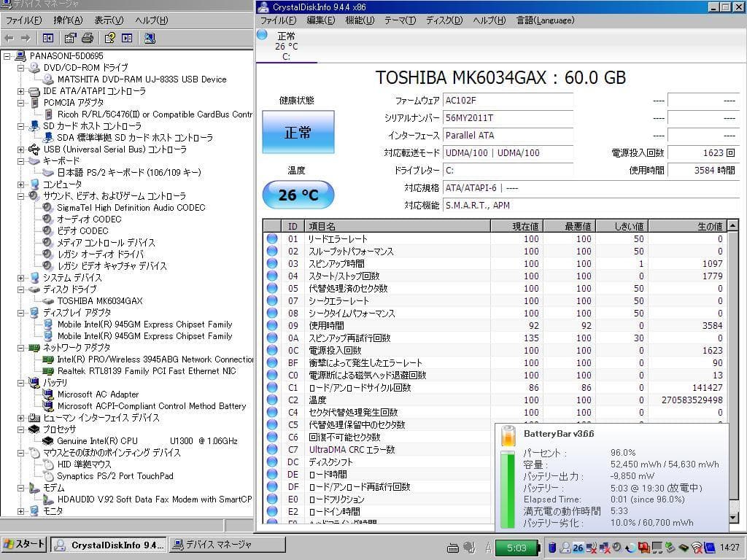Click the BatteryBar battery icon in popup header
The height and width of the screenshot is (560, 747).
(508, 436)
